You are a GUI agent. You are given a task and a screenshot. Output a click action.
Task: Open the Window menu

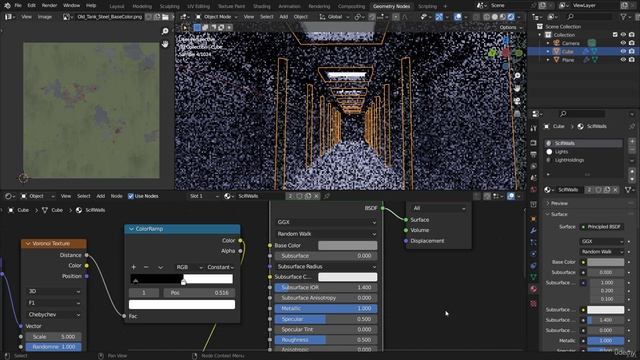(x=71, y=6)
